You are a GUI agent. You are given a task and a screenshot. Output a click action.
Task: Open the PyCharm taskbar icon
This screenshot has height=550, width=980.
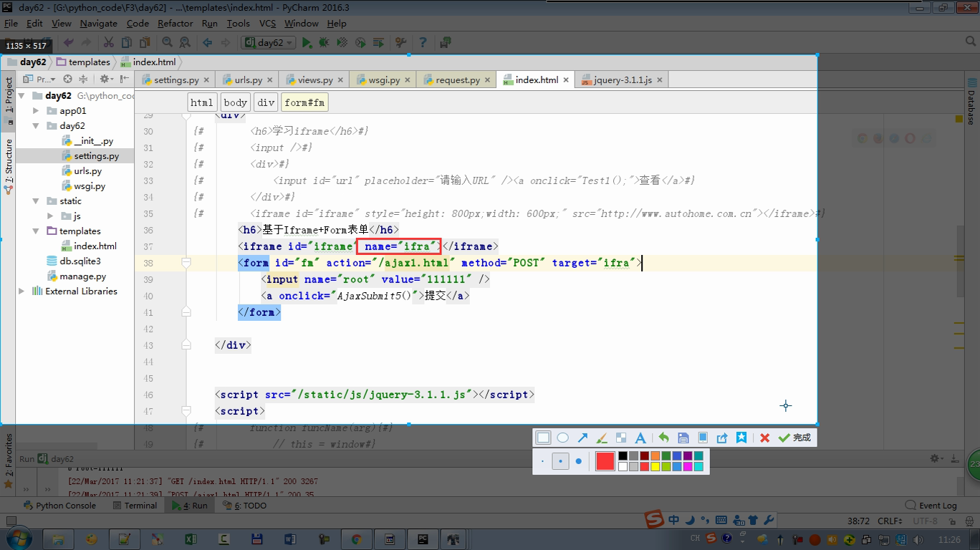coord(423,539)
